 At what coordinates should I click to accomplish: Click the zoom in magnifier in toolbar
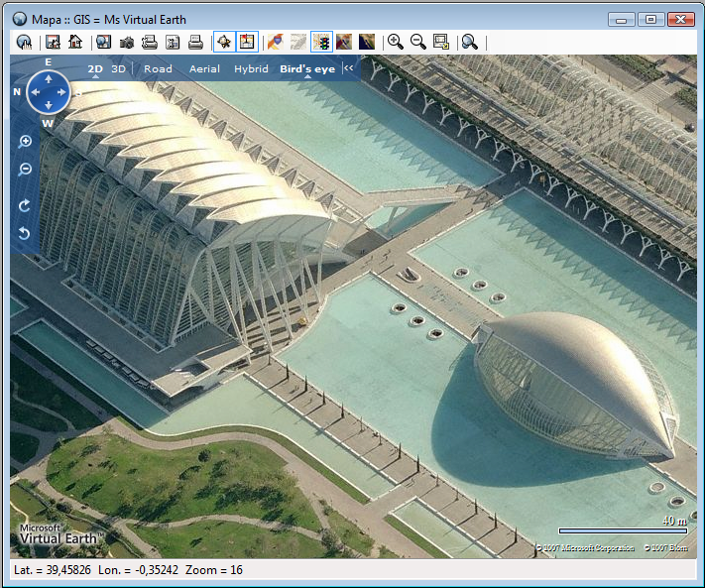click(x=395, y=42)
